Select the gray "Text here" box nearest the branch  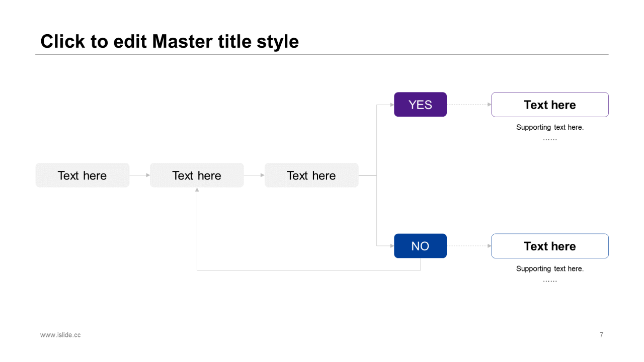[311, 175]
